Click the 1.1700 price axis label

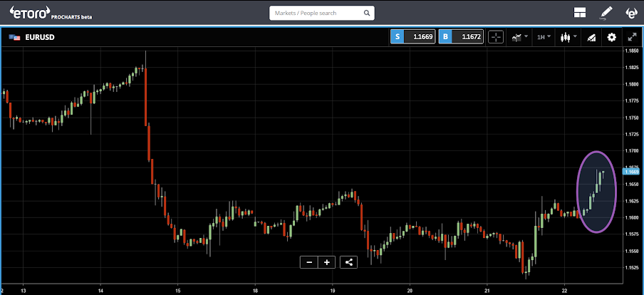point(631,151)
